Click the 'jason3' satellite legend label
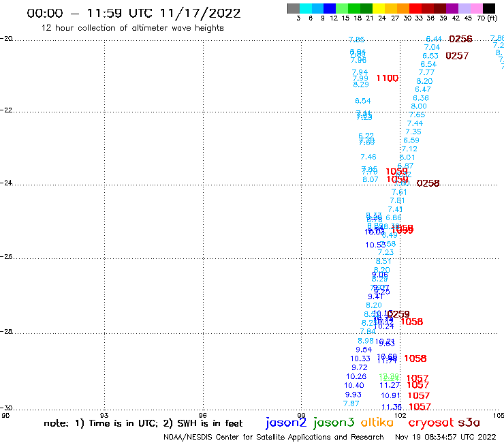 coord(334,423)
